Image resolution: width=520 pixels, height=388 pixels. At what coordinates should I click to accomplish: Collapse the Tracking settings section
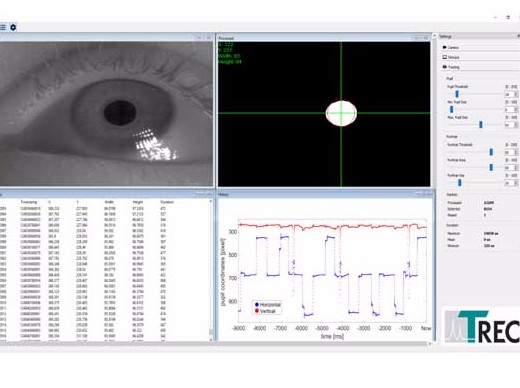pyautogui.click(x=480, y=67)
